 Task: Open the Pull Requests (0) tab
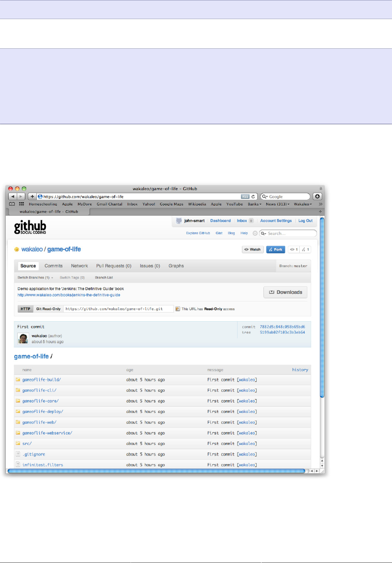click(114, 266)
